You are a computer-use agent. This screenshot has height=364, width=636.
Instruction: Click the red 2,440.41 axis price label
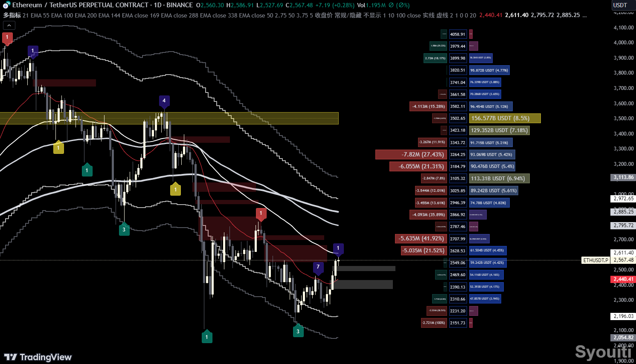[x=623, y=279]
